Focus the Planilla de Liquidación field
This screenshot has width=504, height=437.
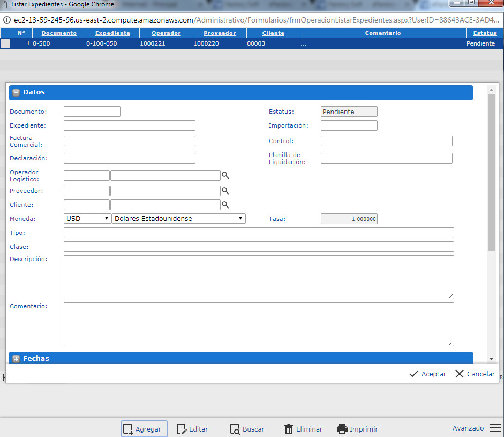pos(386,158)
